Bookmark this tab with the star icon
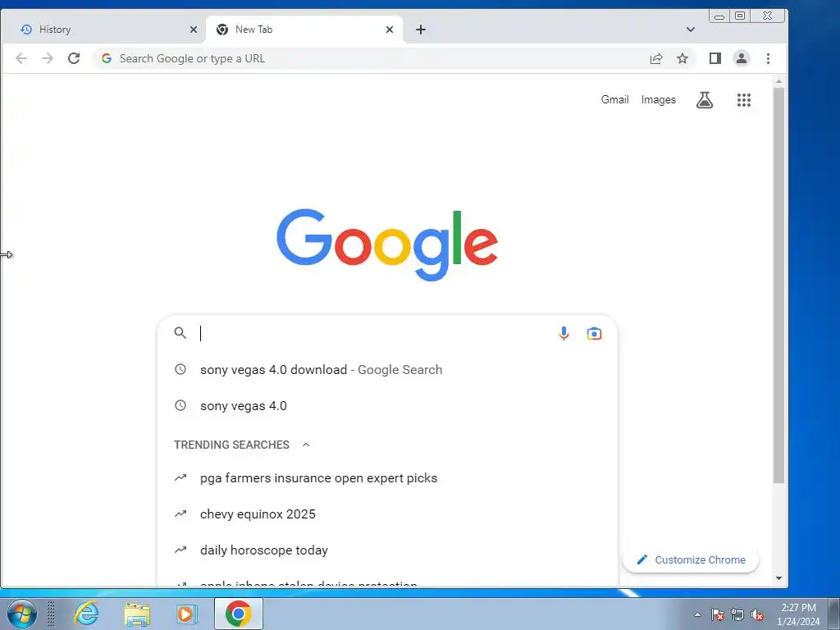840x630 pixels. 682,58
